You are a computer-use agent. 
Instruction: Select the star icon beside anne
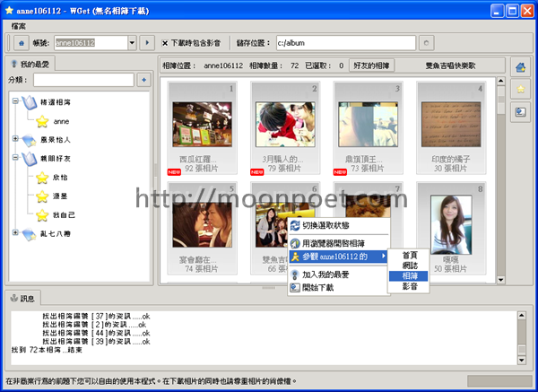point(42,121)
